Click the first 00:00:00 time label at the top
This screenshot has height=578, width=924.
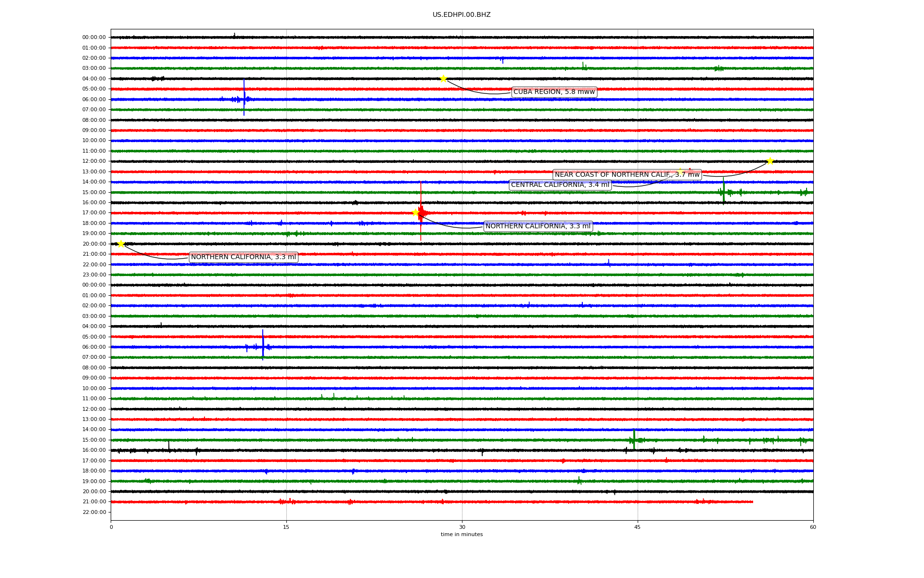94,38
